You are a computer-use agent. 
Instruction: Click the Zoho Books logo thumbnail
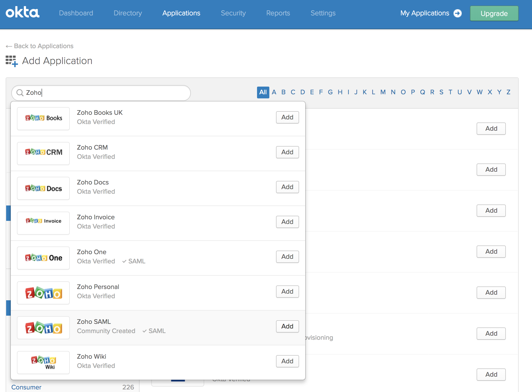pos(43,118)
